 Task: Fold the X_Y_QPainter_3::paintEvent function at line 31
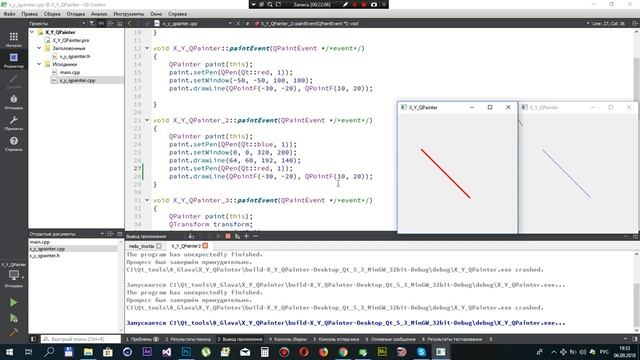(x=147, y=200)
